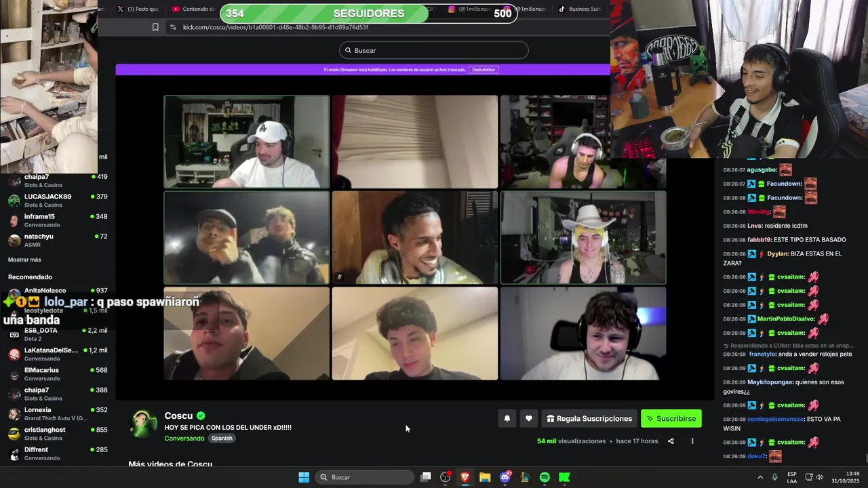Toggle the notification bell for Coscu

(x=507, y=419)
